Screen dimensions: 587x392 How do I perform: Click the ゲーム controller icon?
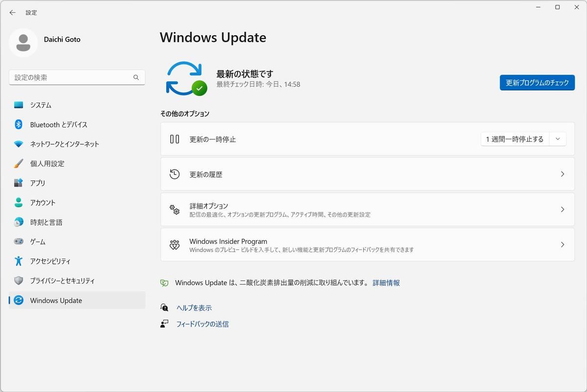(19, 241)
